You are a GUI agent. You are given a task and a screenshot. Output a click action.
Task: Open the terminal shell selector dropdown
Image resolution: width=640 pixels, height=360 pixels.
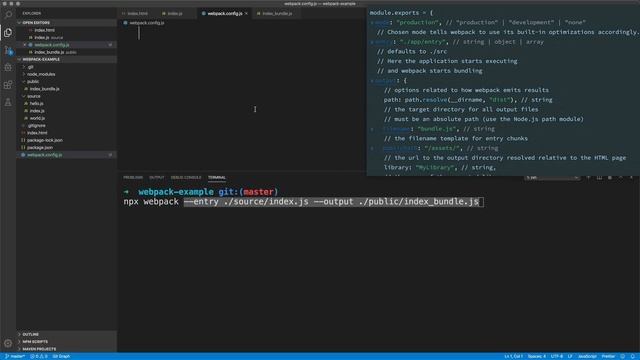(552, 178)
